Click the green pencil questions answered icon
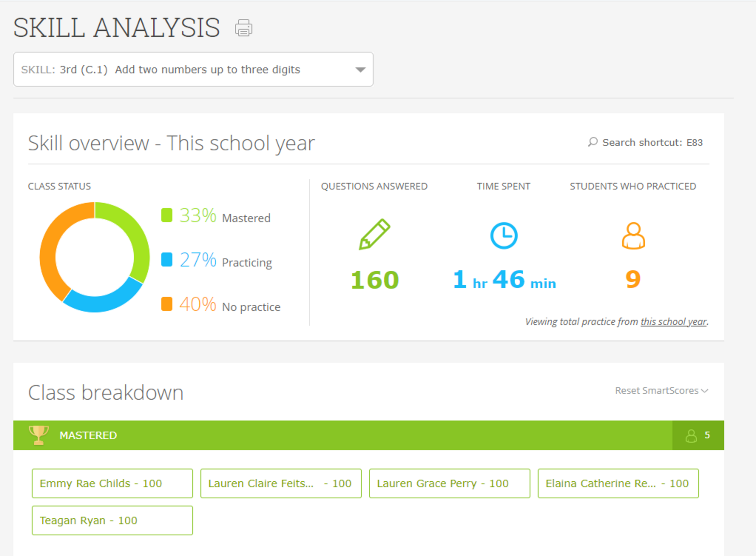 374,234
